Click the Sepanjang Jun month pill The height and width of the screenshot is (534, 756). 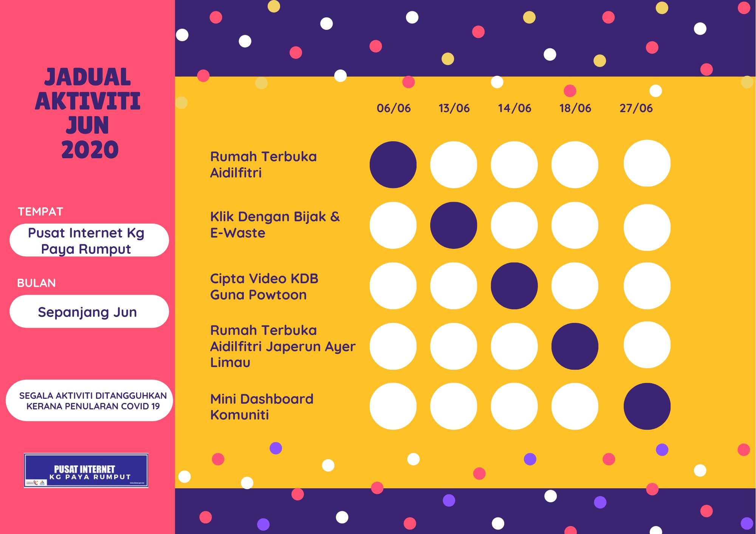pos(89,312)
